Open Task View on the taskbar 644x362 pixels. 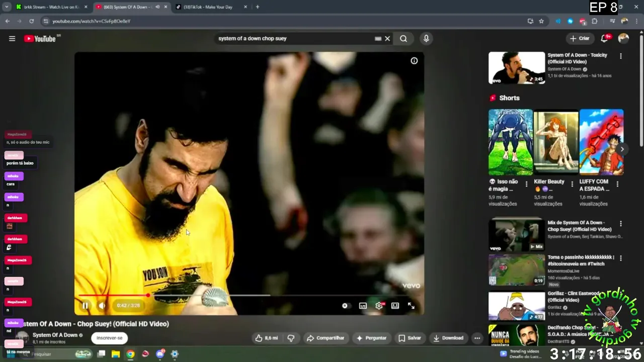[101, 354]
